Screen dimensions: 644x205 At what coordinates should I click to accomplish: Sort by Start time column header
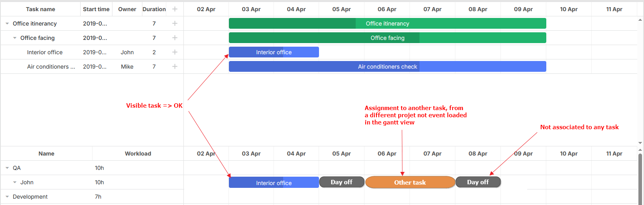pos(96,9)
